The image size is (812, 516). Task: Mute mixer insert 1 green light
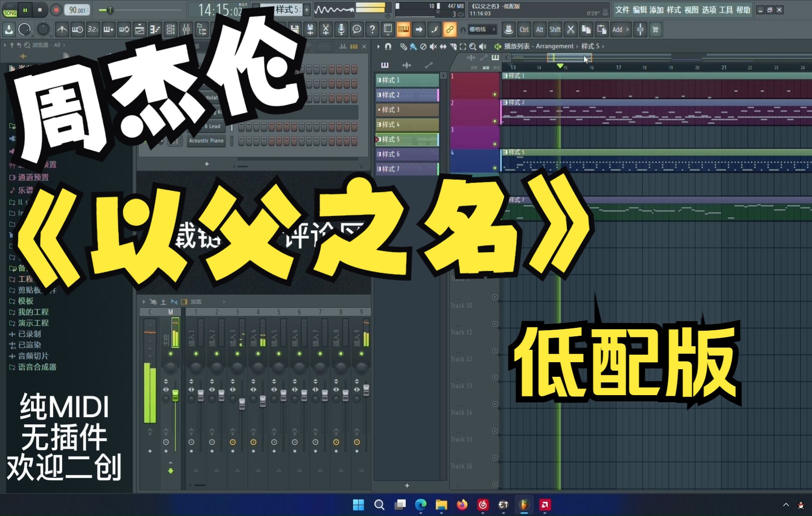[x=196, y=354]
